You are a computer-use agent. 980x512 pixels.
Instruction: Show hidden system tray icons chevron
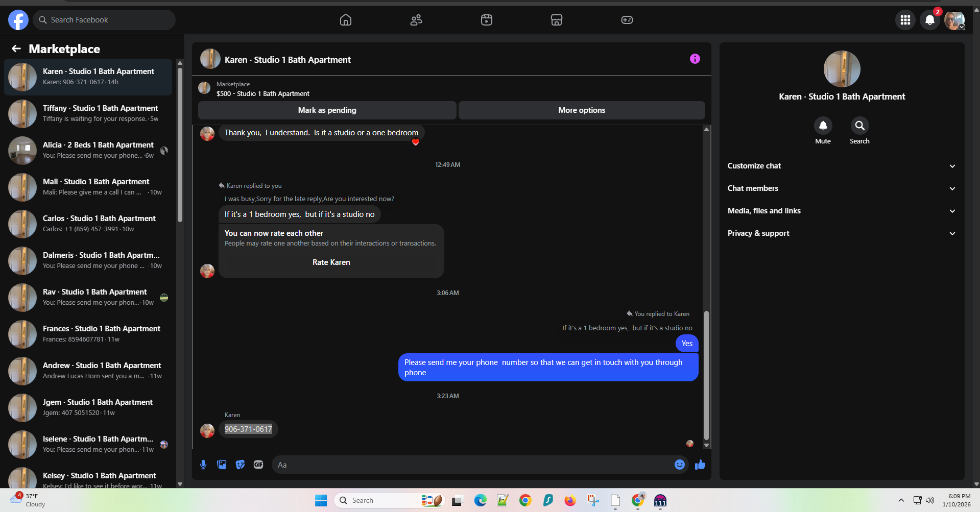[901, 500]
